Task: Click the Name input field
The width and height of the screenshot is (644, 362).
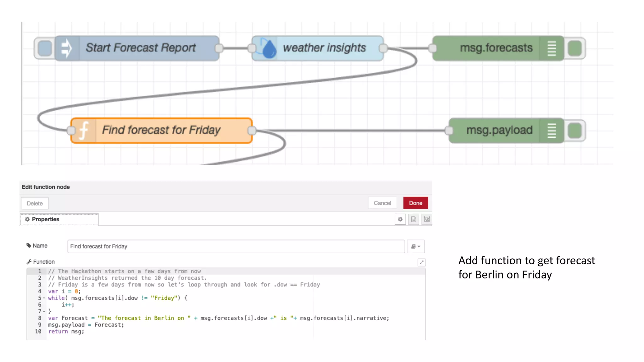Action: click(236, 246)
